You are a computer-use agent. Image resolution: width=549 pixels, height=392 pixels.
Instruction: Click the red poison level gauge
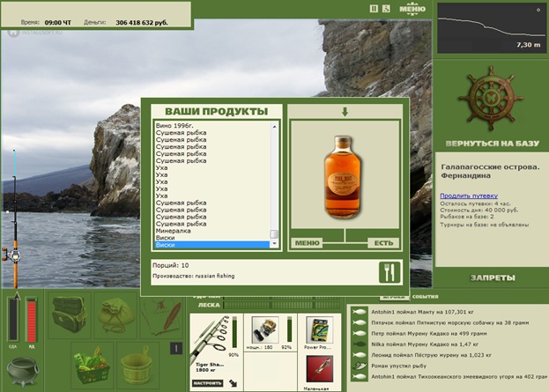pyautogui.click(x=32, y=321)
